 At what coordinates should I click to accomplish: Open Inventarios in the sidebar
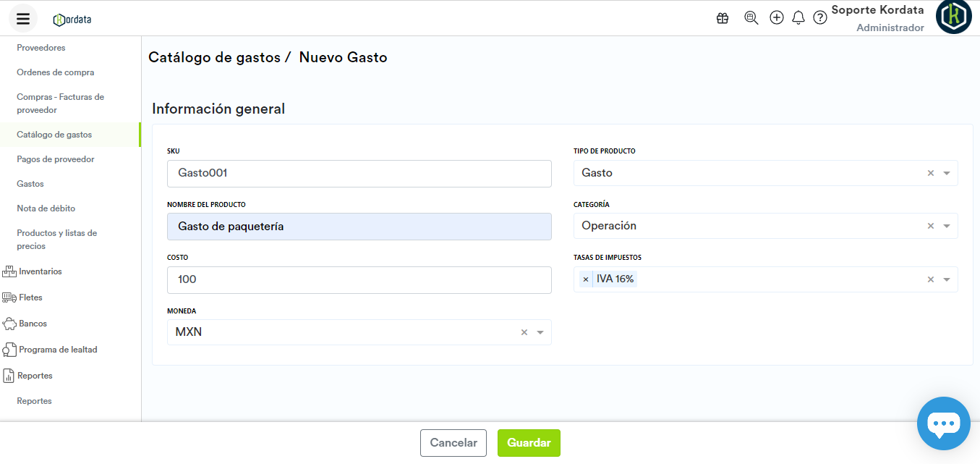coord(41,271)
